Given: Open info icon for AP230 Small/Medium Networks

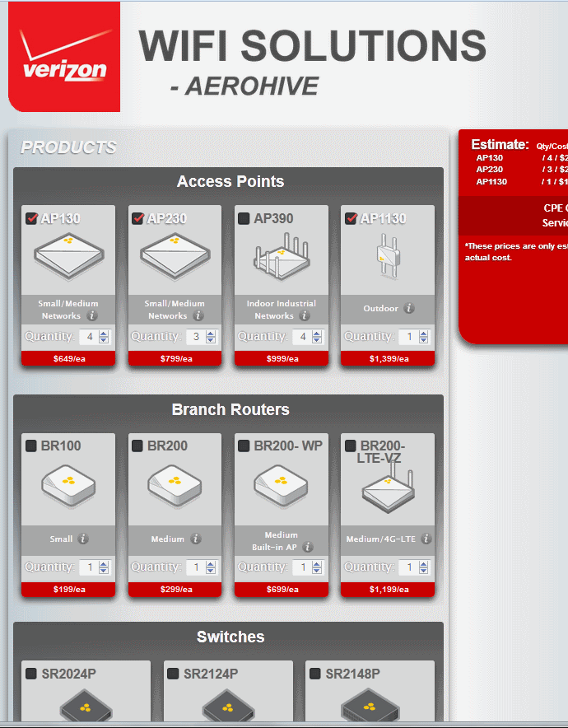Looking at the screenshot, I should (x=198, y=315).
